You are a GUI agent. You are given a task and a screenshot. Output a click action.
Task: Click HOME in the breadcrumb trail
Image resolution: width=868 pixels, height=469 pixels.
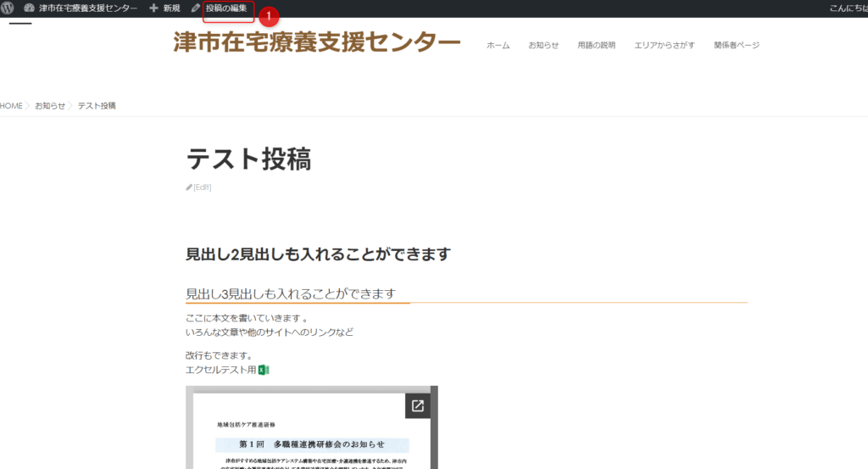pos(11,106)
